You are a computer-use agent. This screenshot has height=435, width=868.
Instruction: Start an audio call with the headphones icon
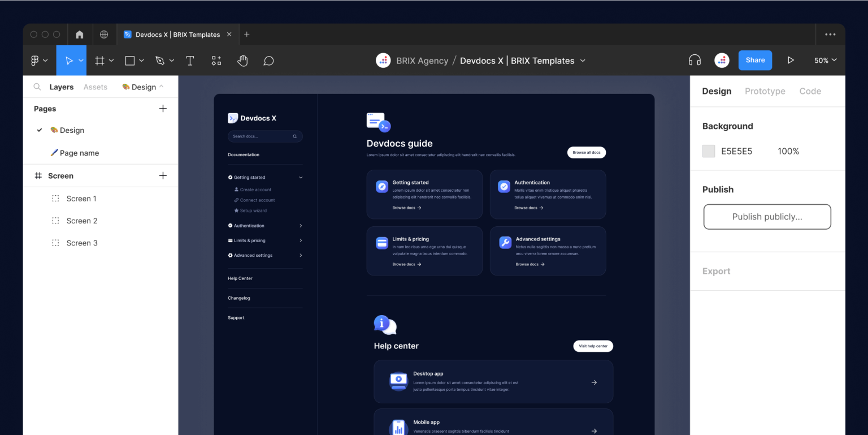pos(694,60)
